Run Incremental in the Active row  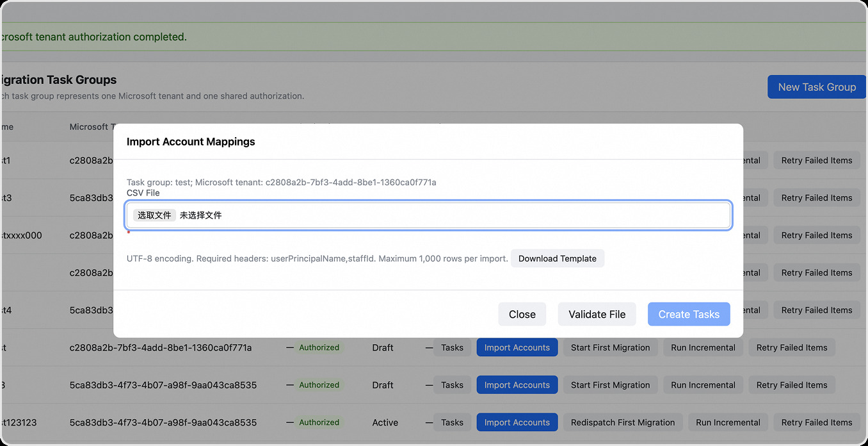(x=728, y=422)
